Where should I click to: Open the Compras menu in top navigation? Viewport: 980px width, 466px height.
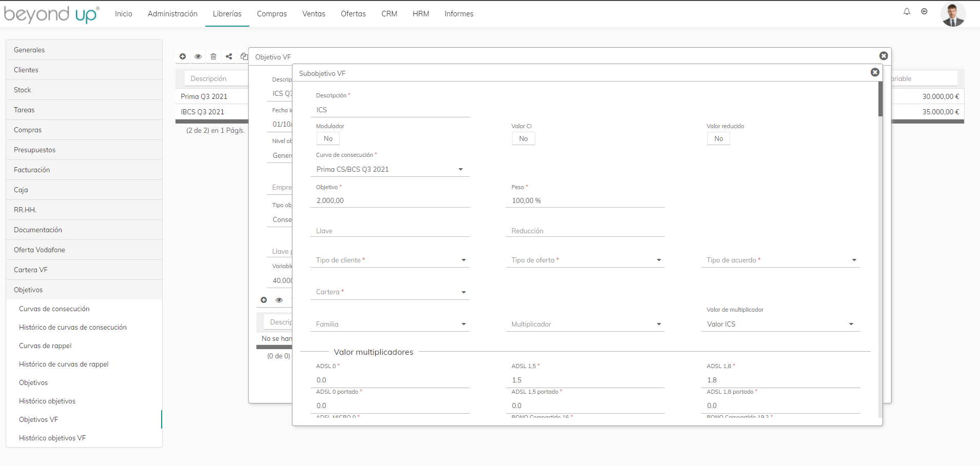click(271, 14)
